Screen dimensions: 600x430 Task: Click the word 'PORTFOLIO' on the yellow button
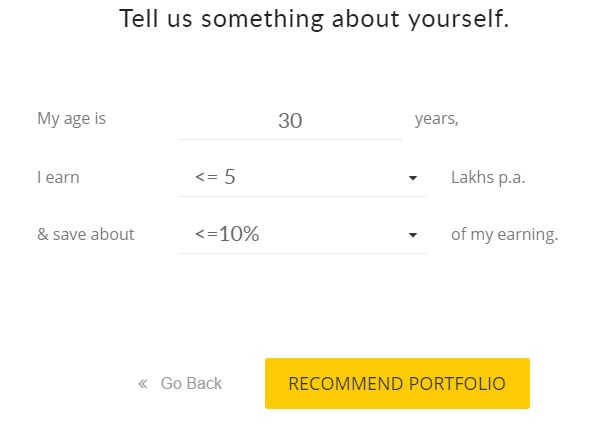point(457,384)
